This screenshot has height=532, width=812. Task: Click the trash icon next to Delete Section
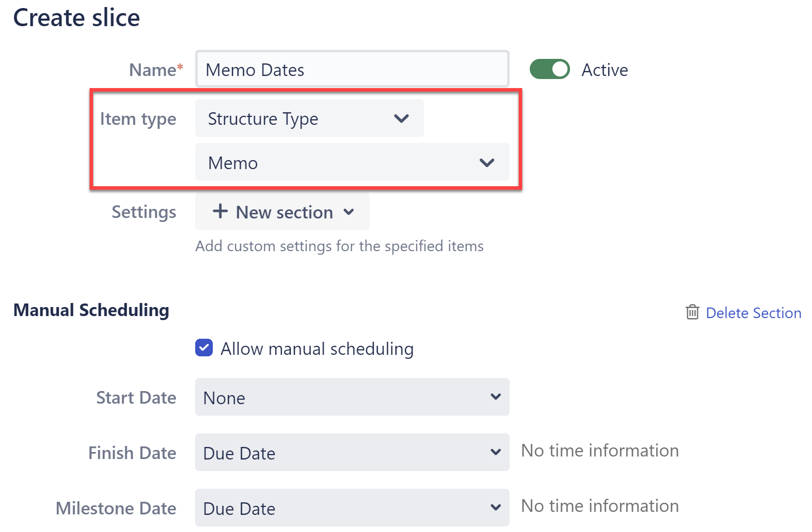pos(692,313)
